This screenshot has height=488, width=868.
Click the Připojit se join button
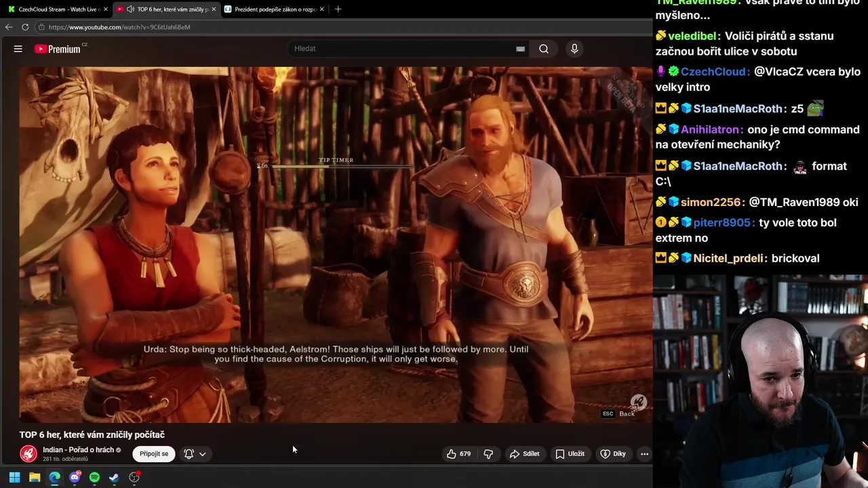click(x=155, y=454)
